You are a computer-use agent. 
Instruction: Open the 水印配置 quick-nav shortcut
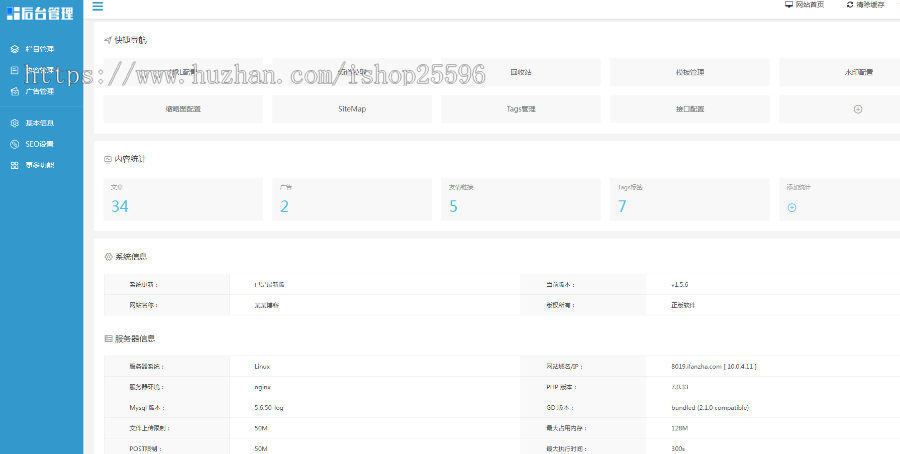tap(840, 72)
